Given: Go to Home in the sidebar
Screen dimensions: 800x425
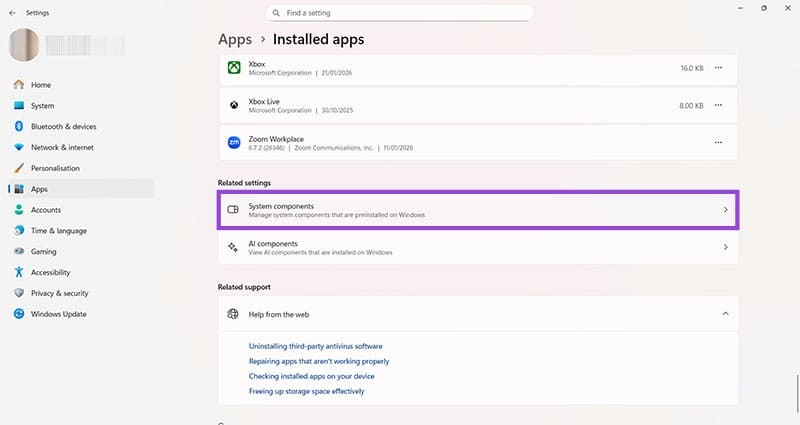Looking at the screenshot, I should pos(81,85).
